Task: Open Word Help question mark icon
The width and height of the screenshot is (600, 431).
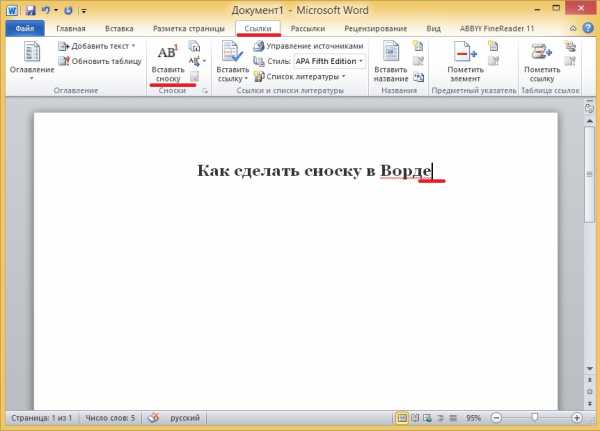Action: 588,28
